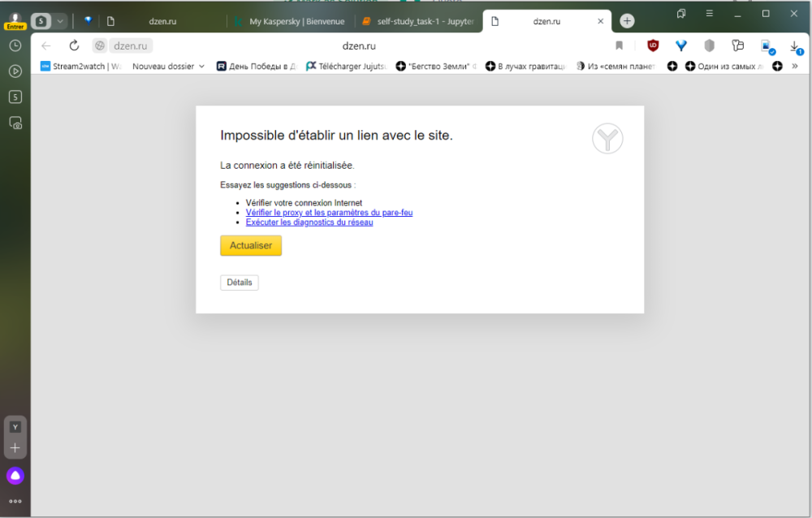812x518 pixels.
Task: Switch to self-study_task-1 Jupyter tab
Action: (418, 21)
